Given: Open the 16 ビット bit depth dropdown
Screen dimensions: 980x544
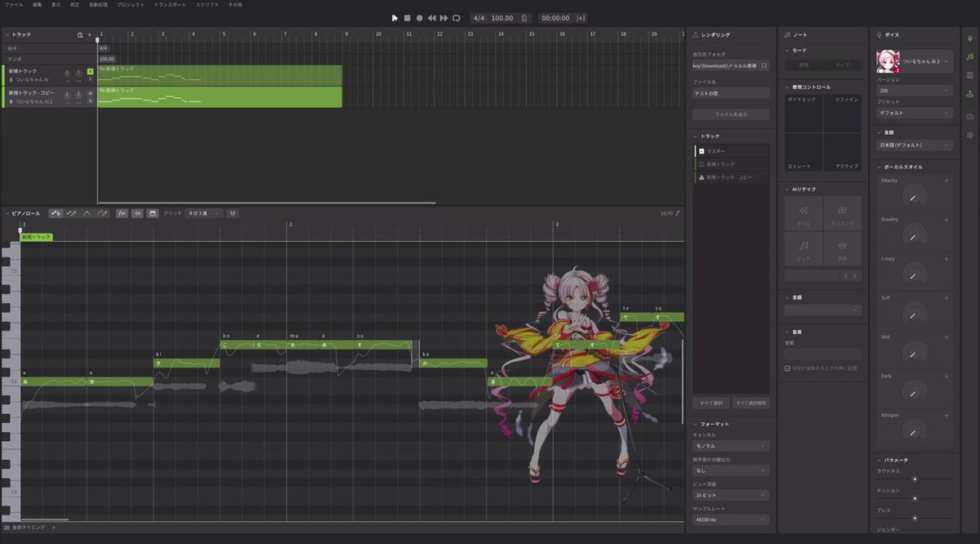Looking at the screenshot, I should [731, 495].
